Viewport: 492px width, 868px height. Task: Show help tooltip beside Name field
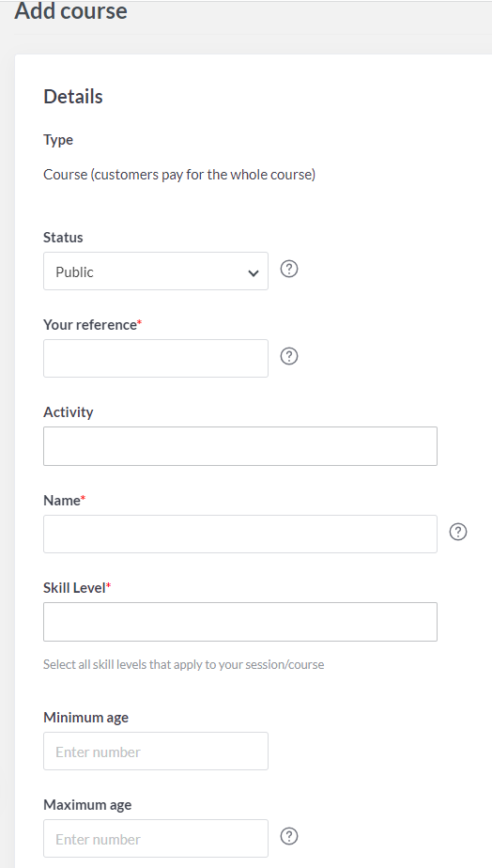click(457, 532)
